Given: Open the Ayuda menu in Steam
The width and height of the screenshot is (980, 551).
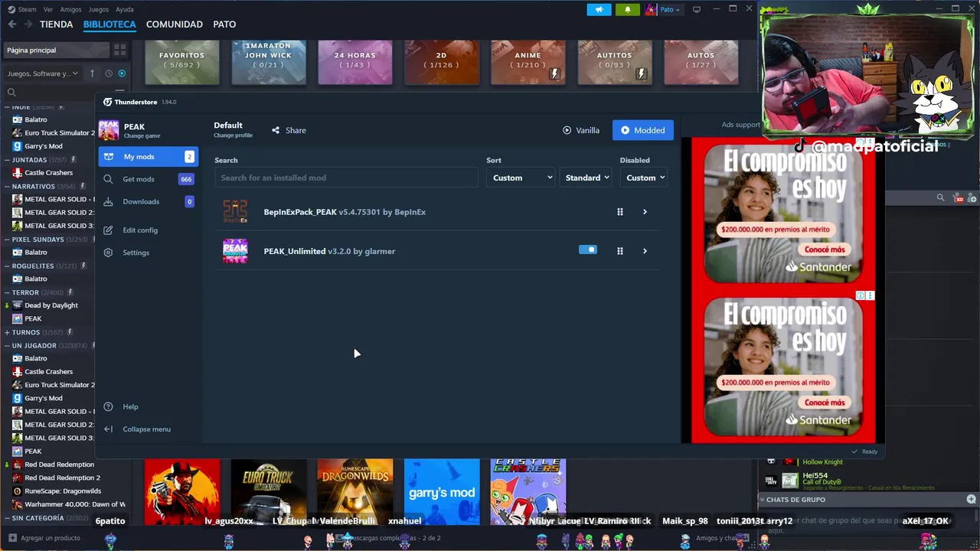Looking at the screenshot, I should tap(124, 9).
